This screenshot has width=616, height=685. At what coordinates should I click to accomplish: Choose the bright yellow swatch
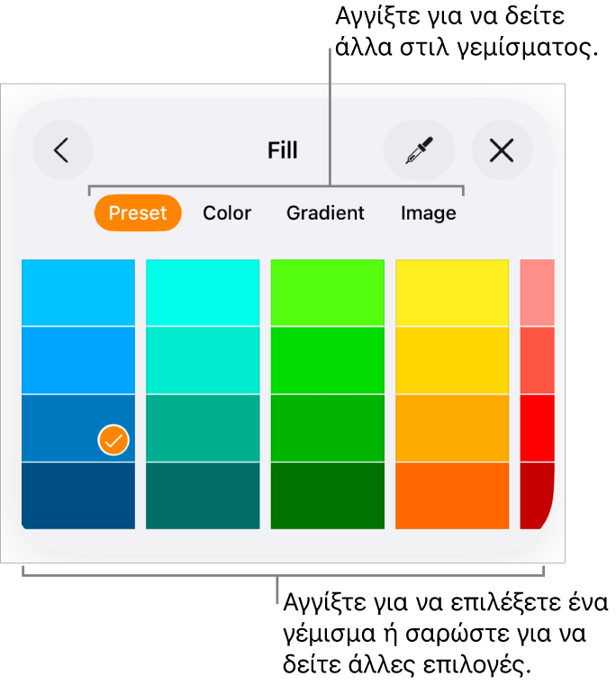coord(452,293)
